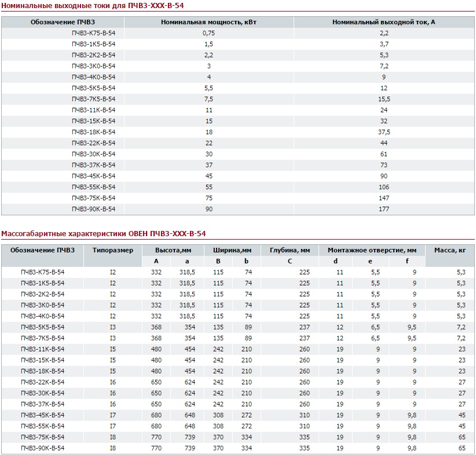
Task: Select ПЧВ3-90К-В-54 in the currents table
Action: 93,209
